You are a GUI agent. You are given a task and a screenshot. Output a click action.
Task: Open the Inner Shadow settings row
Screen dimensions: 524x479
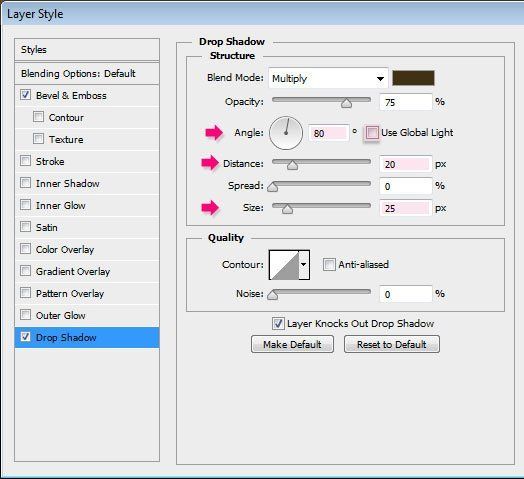pos(87,184)
